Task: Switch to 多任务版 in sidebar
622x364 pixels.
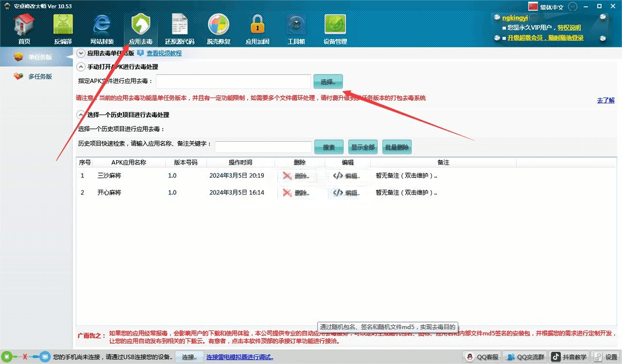Action: click(x=40, y=77)
